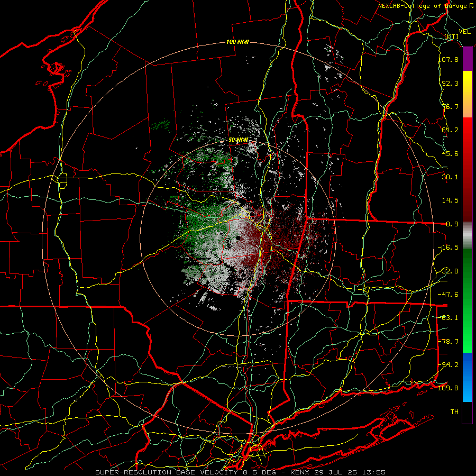Click the -94.2 velocity scale value
The width and height of the screenshot is (476, 476).
(448, 364)
